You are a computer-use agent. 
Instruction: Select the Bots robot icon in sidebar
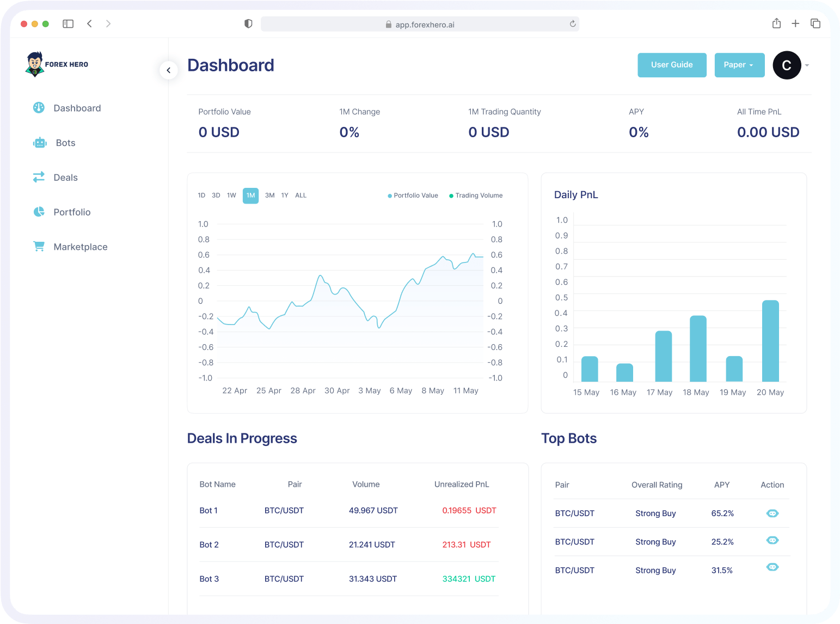coord(39,142)
